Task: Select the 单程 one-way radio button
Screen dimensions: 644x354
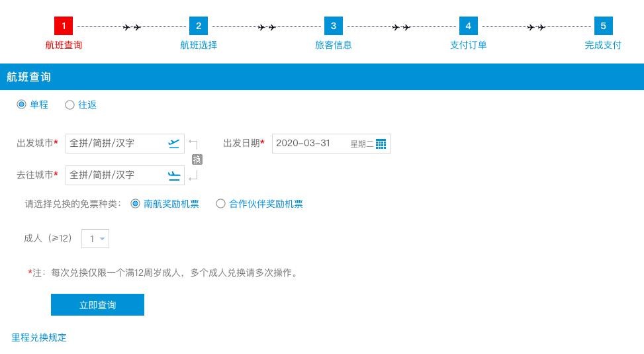Action: 22,105
